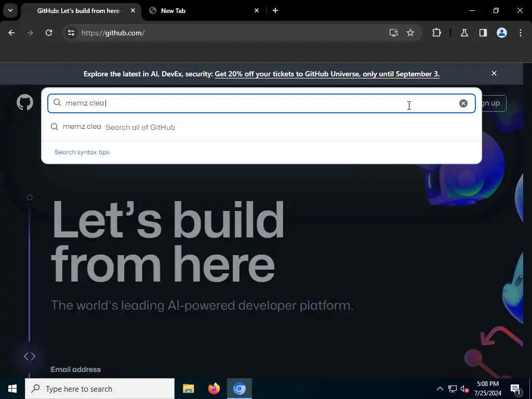Close the New Tab tab
The width and height of the screenshot is (532, 399).
tap(257, 10)
